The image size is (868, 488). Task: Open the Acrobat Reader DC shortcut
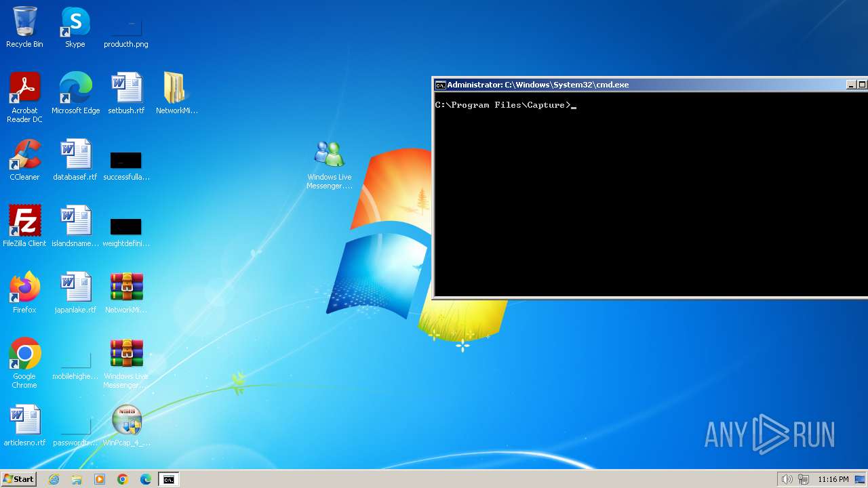click(24, 98)
